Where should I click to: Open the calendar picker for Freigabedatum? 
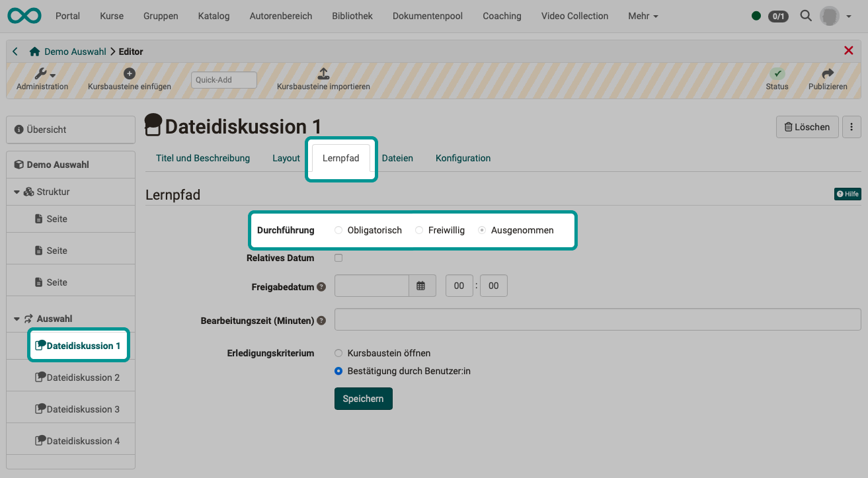(422, 286)
